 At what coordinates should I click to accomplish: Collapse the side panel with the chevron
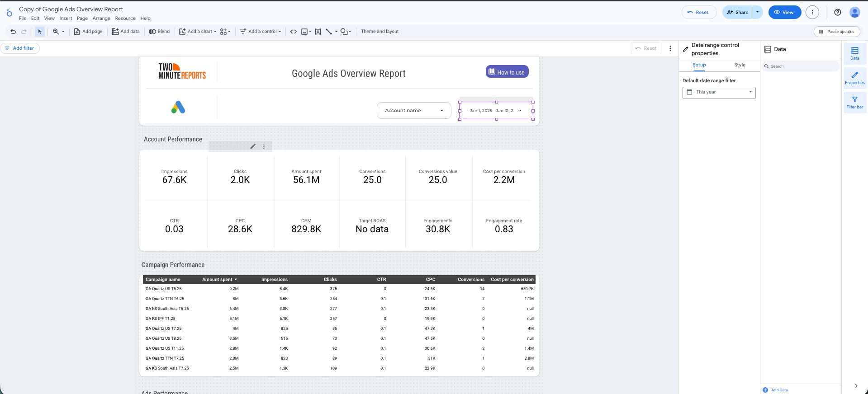tap(856, 386)
